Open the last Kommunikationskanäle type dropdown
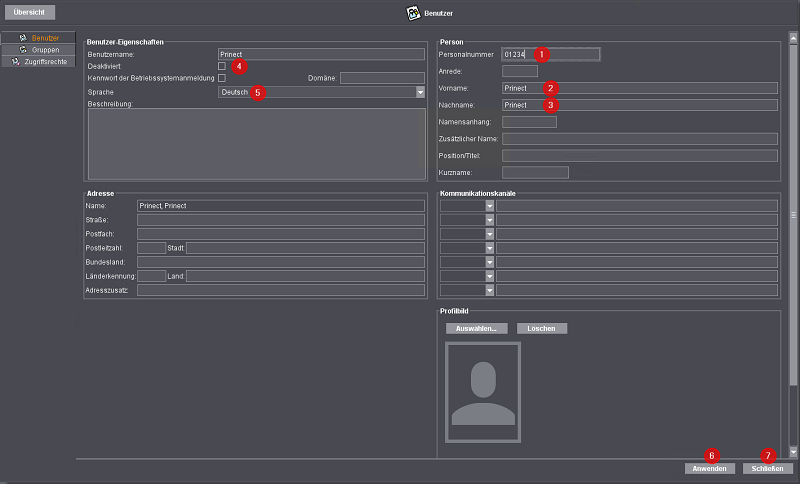This screenshot has width=800, height=484. pos(490,290)
